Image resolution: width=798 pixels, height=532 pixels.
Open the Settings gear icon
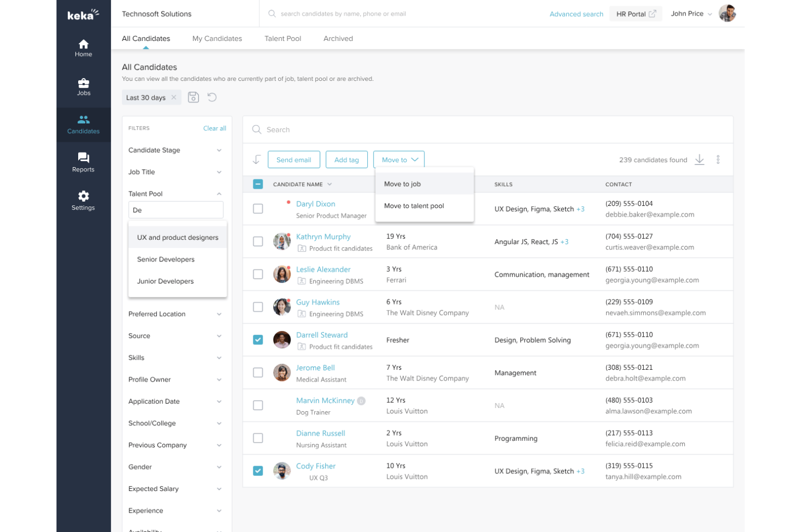tap(84, 196)
